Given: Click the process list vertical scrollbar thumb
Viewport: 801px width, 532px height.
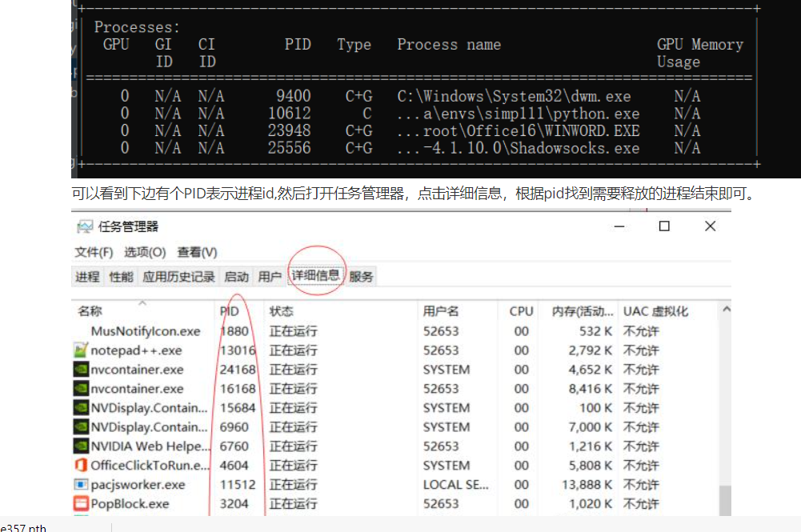Looking at the screenshot, I should tap(726, 500).
